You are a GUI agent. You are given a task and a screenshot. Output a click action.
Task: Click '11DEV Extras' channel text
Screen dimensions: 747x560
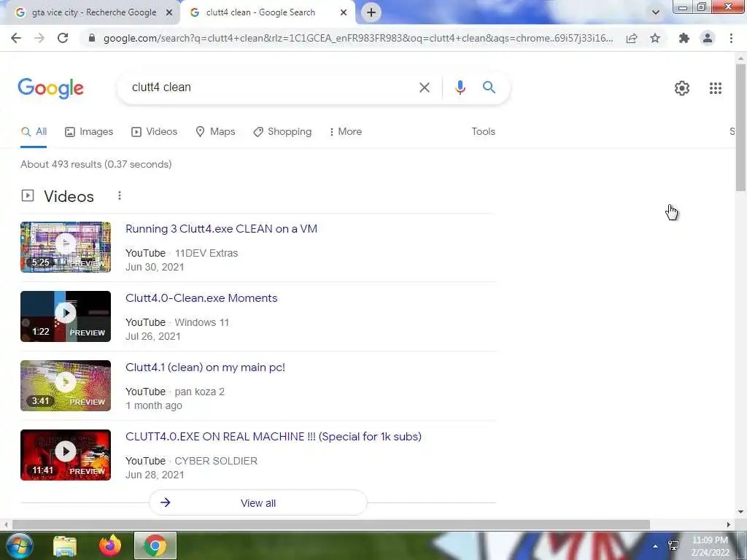pos(206,253)
